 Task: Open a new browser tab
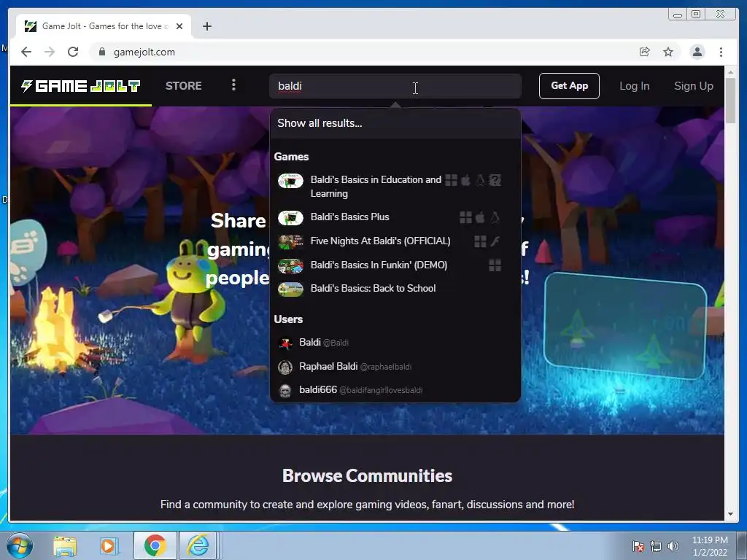pos(206,26)
